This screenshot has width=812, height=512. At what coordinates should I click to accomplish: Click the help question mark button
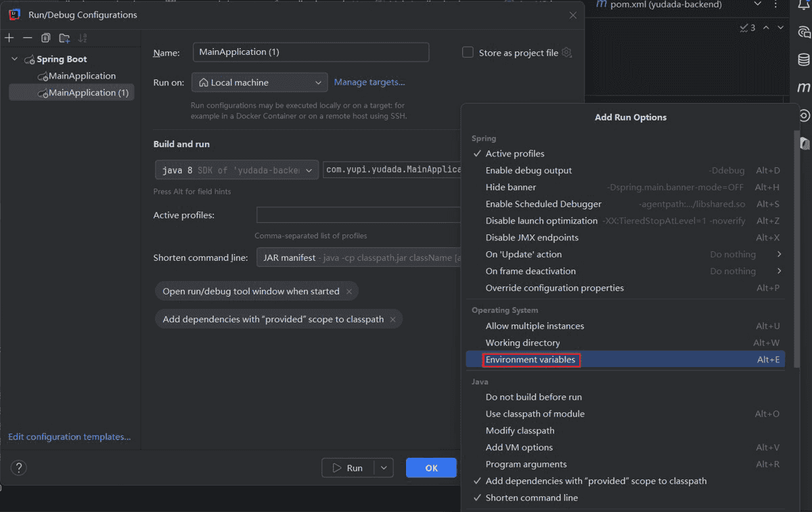coord(19,468)
